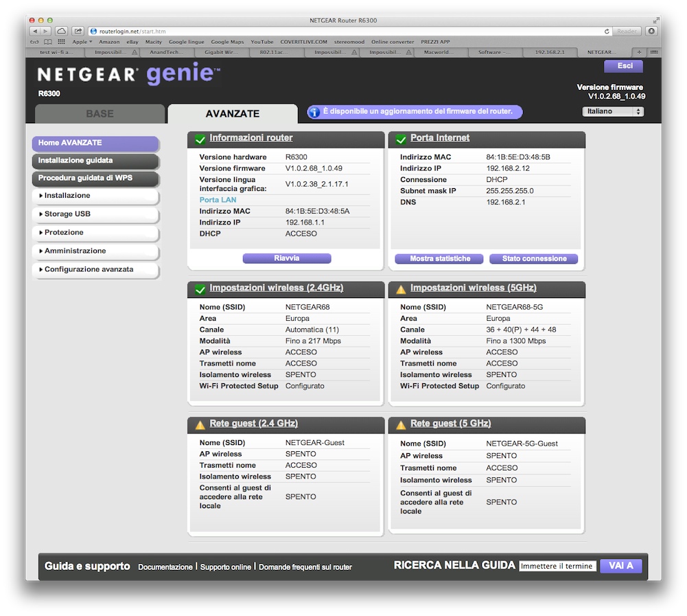Expand the Amministrazione sidebar section
The width and height of the screenshot is (687, 616).
(x=95, y=251)
